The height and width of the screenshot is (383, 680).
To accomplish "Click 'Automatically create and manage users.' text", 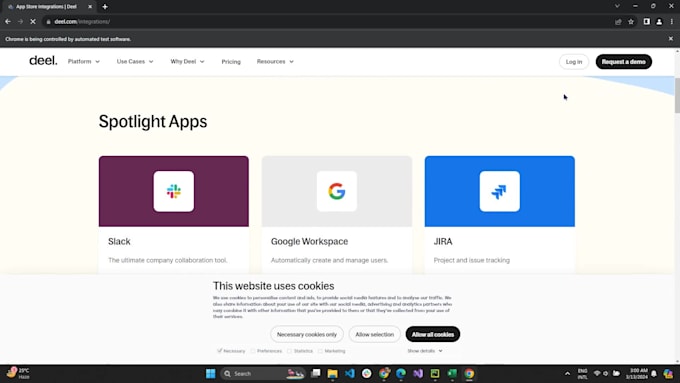I will (x=329, y=260).
